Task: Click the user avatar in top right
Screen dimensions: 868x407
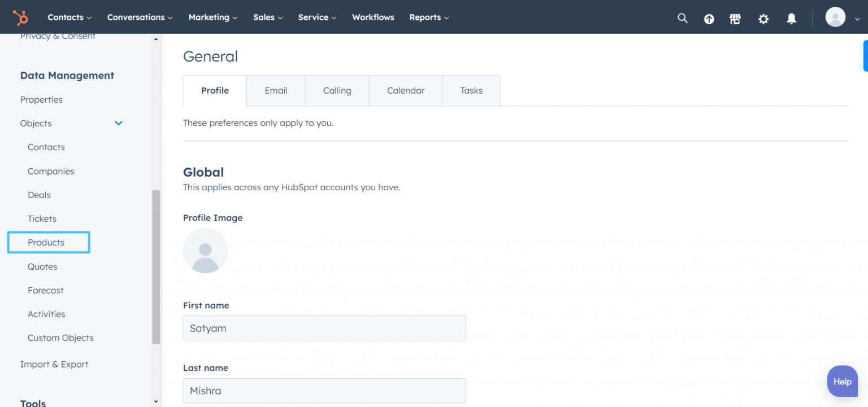Action: click(835, 17)
